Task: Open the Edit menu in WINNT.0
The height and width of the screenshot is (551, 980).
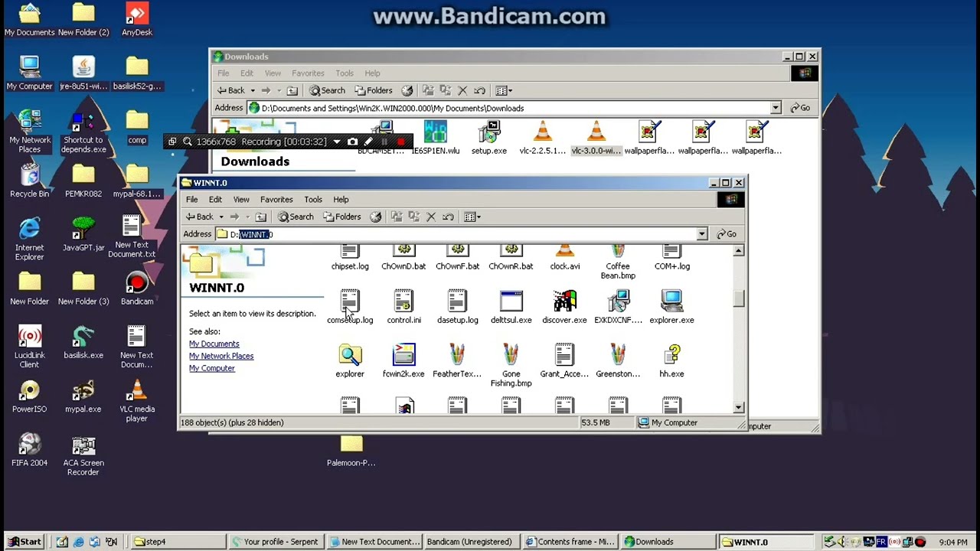Action: click(215, 200)
